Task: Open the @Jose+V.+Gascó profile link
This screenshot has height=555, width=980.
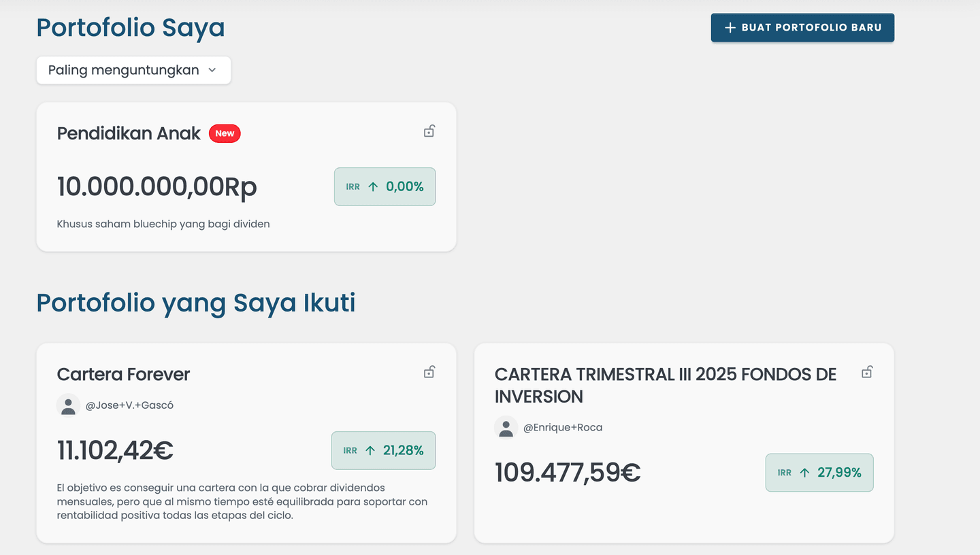Action: [x=129, y=405]
